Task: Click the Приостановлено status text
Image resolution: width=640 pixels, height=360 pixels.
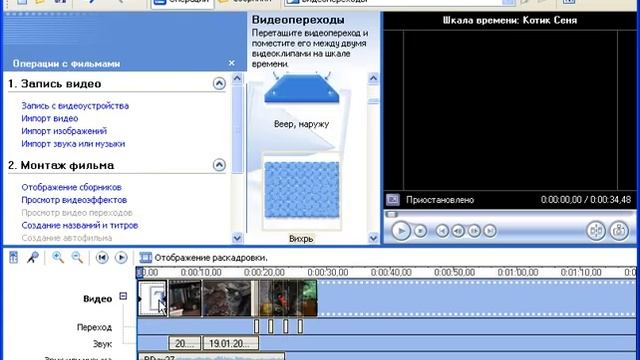Action: coord(440,200)
